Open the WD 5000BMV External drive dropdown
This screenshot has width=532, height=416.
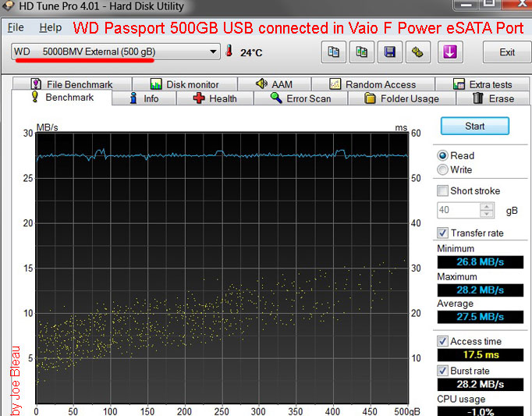coord(115,52)
